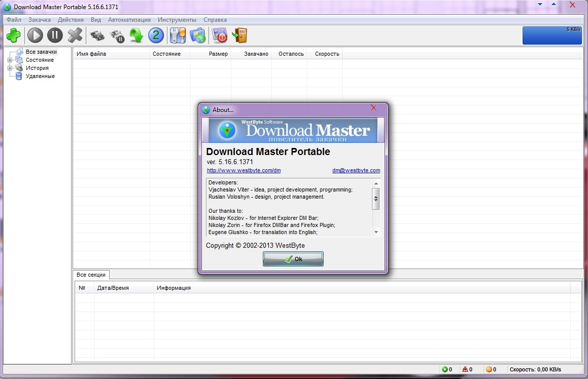This screenshot has height=379, width=588.
Task: Click the dm@westbyte.com email link
Action: pos(356,170)
